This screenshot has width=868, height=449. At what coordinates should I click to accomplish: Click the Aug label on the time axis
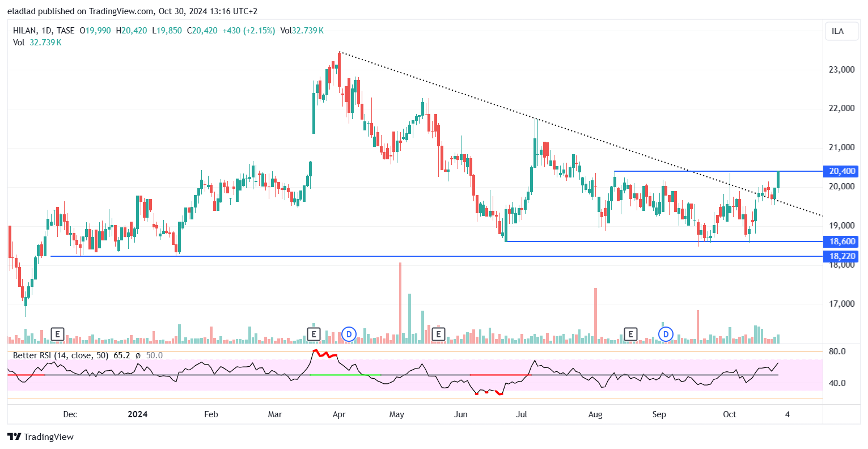pyautogui.click(x=595, y=414)
